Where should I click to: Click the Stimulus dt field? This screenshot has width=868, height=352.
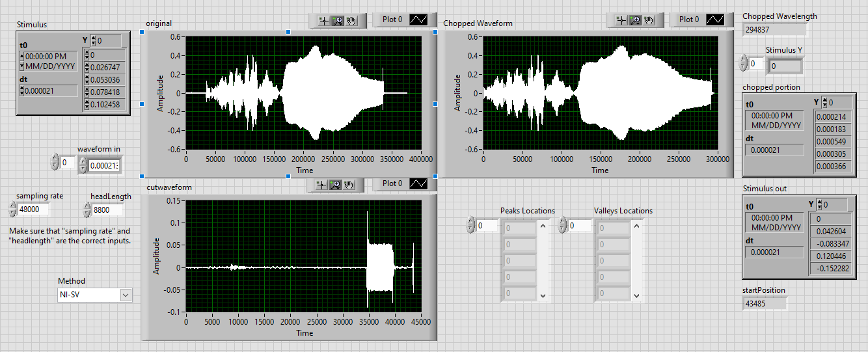[48, 90]
